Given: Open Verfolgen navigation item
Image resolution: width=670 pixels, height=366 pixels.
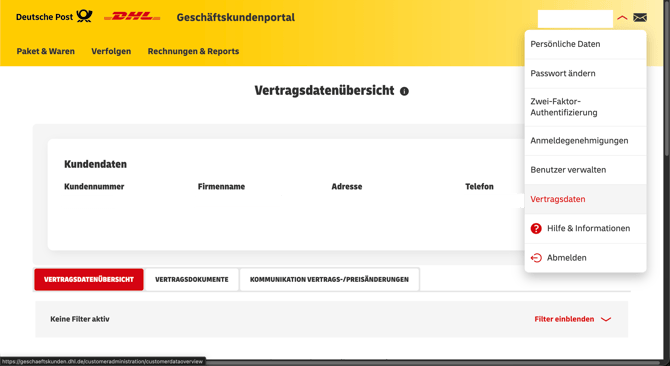Looking at the screenshot, I should click(111, 51).
